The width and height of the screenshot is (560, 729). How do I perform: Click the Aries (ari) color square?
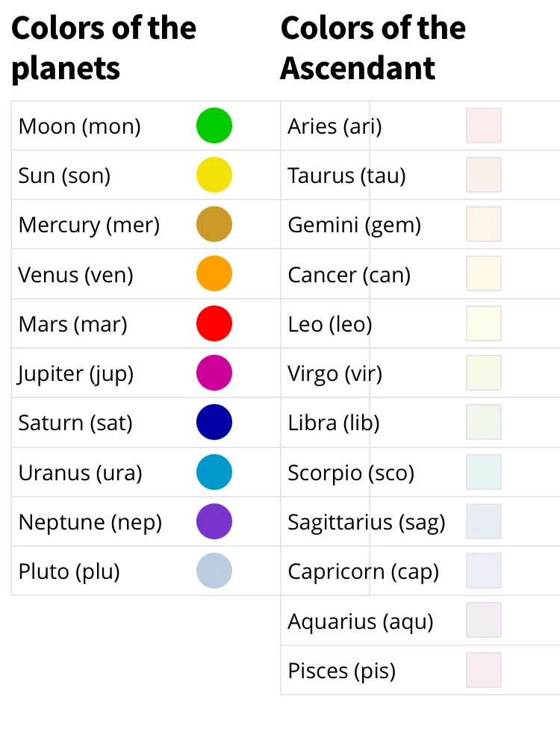[484, 125]
